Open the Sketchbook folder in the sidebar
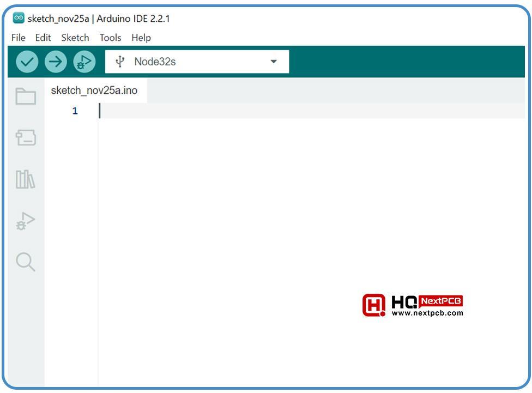532x393 pixels. [x=26, y=96]
